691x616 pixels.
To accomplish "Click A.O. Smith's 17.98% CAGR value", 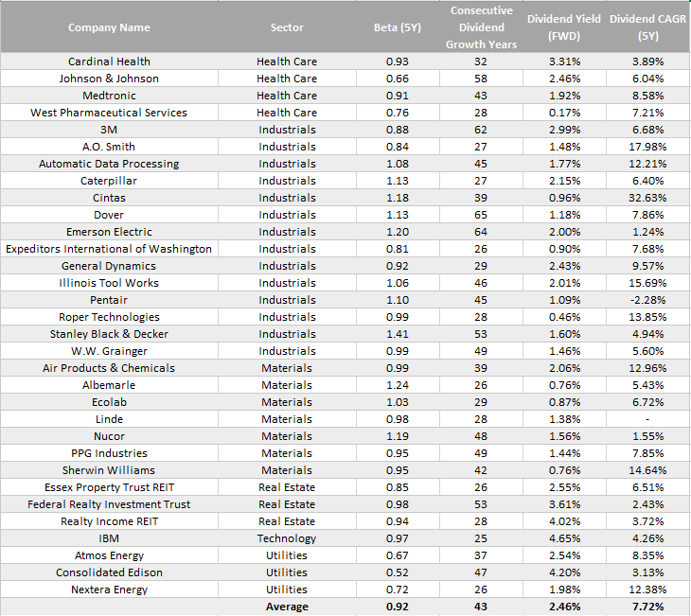I will [x=647, y=147].
